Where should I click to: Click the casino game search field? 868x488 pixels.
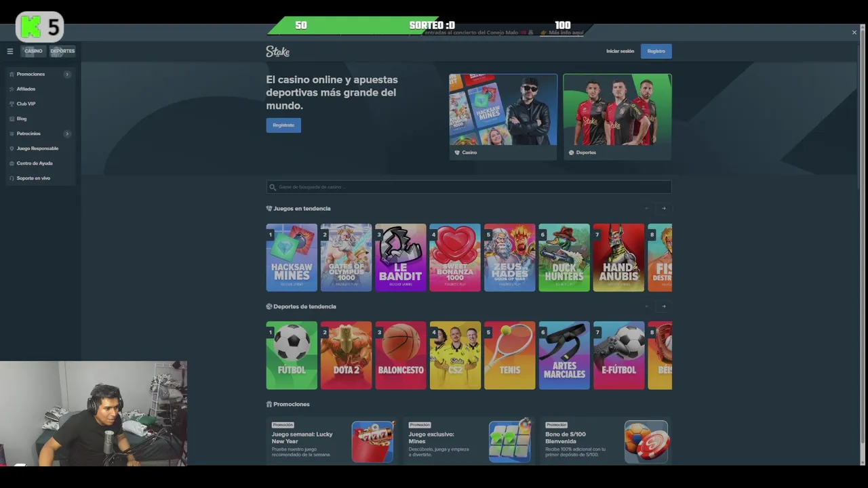click(469, 187)
